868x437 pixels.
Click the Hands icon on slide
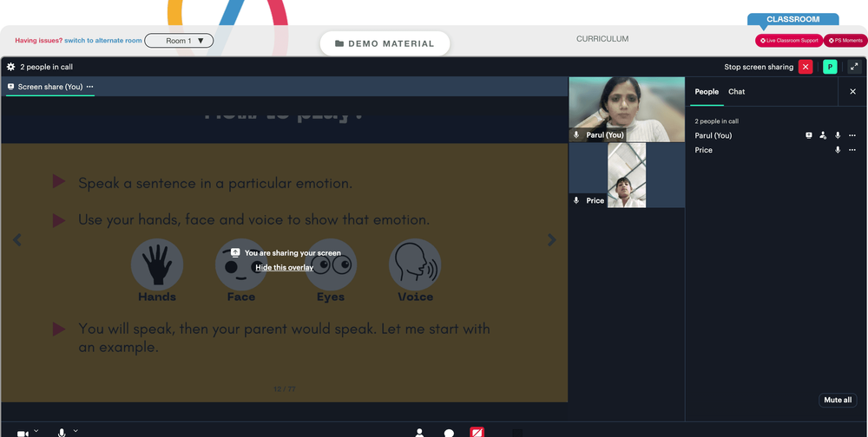(157, 264)
